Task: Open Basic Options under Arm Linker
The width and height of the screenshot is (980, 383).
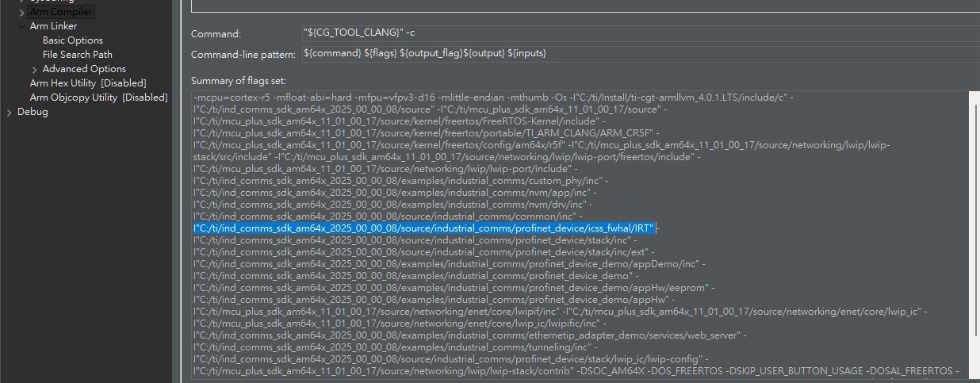Action: 73,40
